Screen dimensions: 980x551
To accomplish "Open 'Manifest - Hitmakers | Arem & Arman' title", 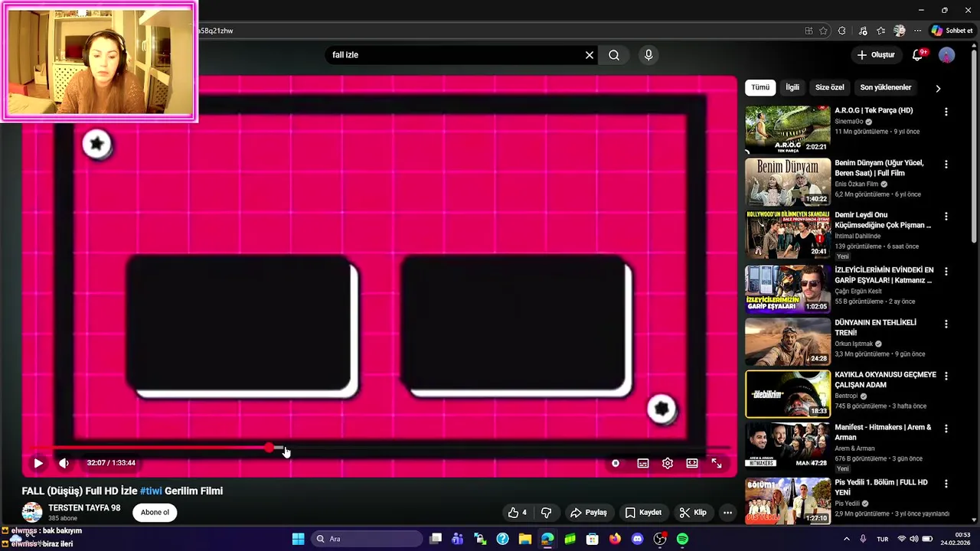I will [x=883, y=432].
